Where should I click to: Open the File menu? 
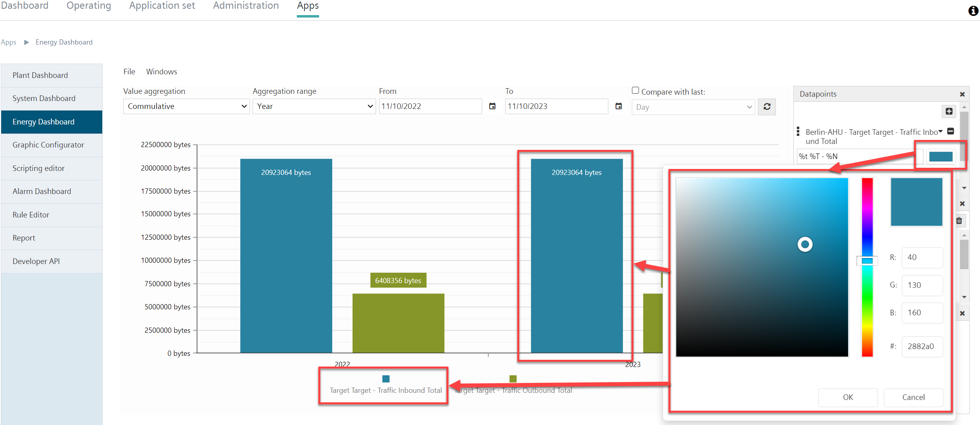click(x=129, y=72)
